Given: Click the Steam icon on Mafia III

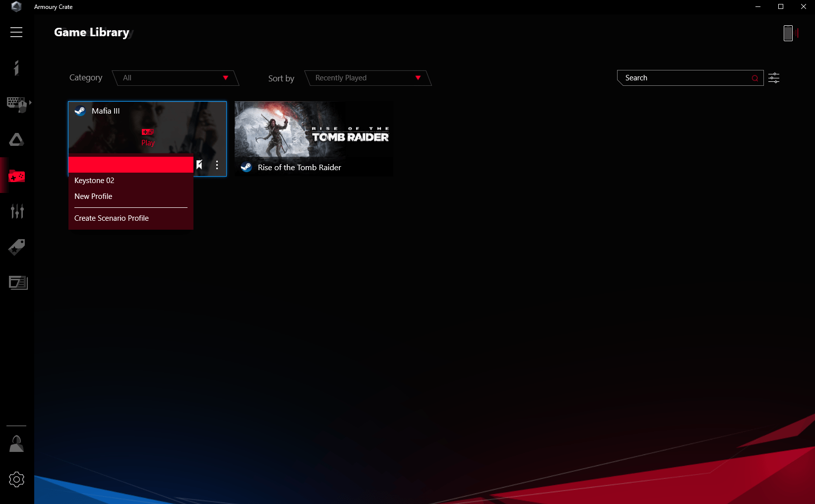Looking at the screenshot, I should click(80, 111).
